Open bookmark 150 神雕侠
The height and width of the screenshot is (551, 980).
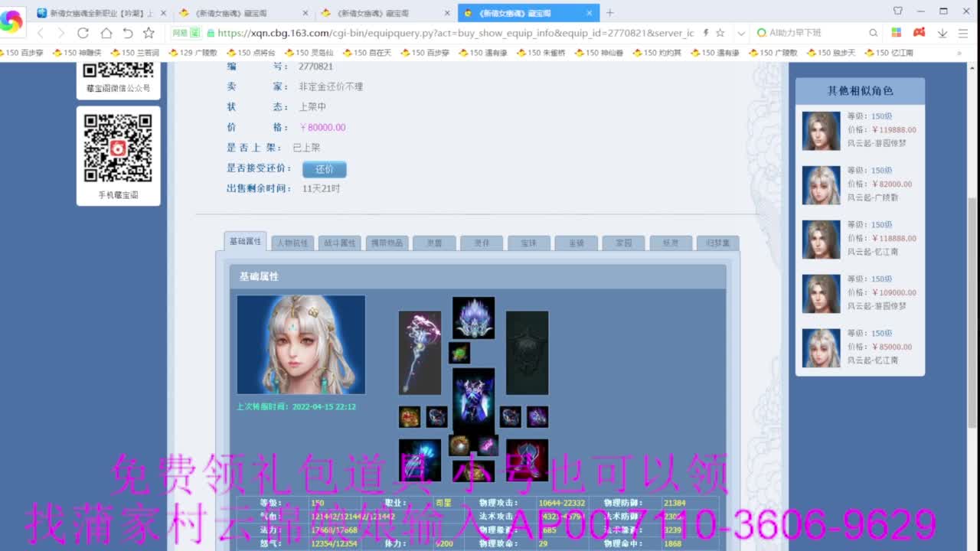77,53
